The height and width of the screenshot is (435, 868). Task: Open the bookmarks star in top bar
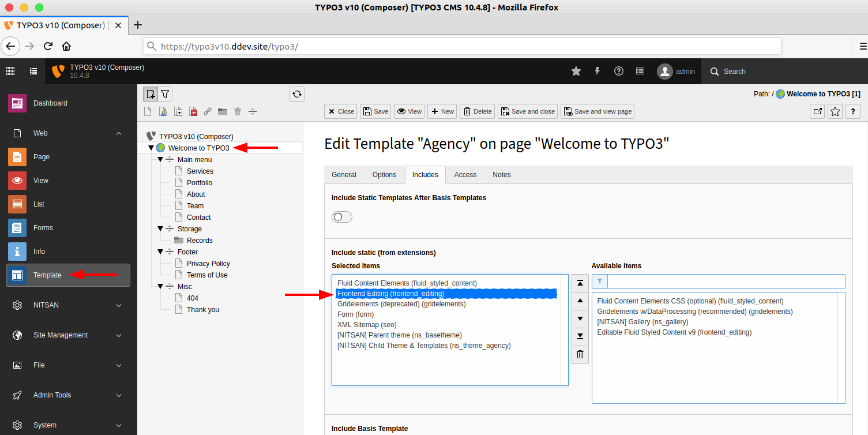pyautogui.click(x=576, y=71)
